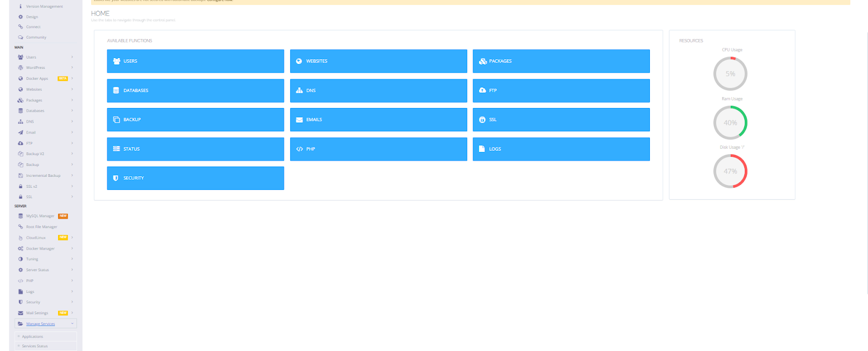Click the cloud upload icon on FTP tile

482,91
